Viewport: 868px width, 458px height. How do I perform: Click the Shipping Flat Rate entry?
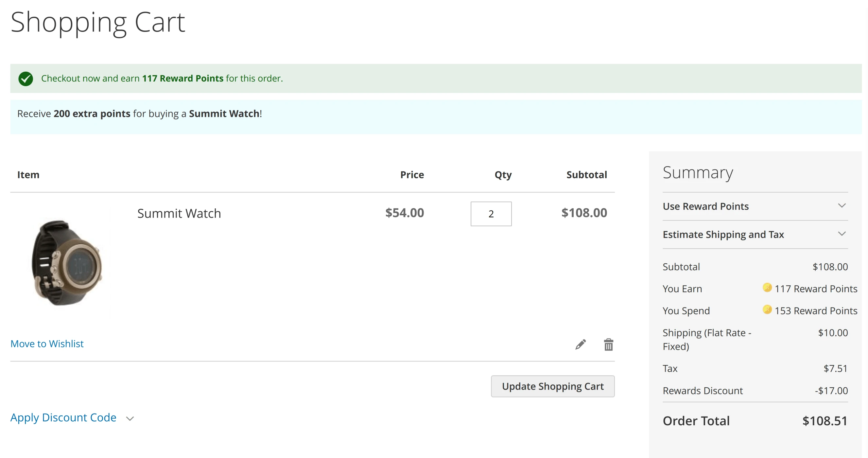(706, 339)
